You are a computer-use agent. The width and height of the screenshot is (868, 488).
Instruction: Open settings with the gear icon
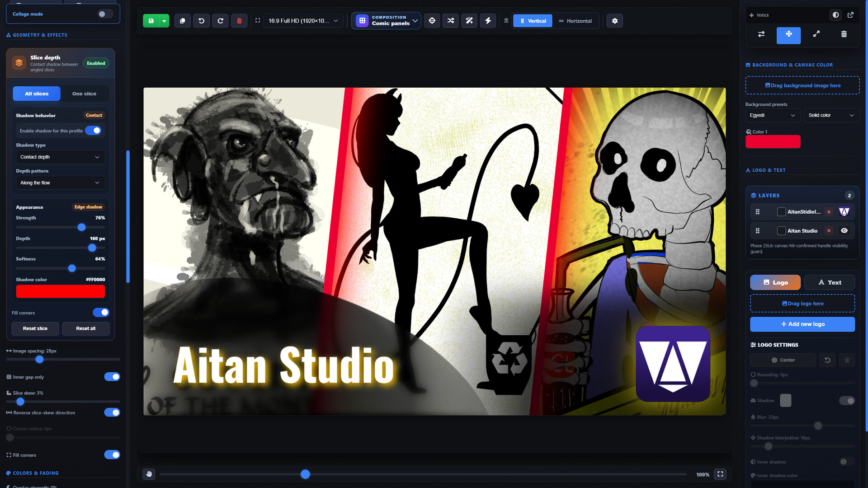615,21
